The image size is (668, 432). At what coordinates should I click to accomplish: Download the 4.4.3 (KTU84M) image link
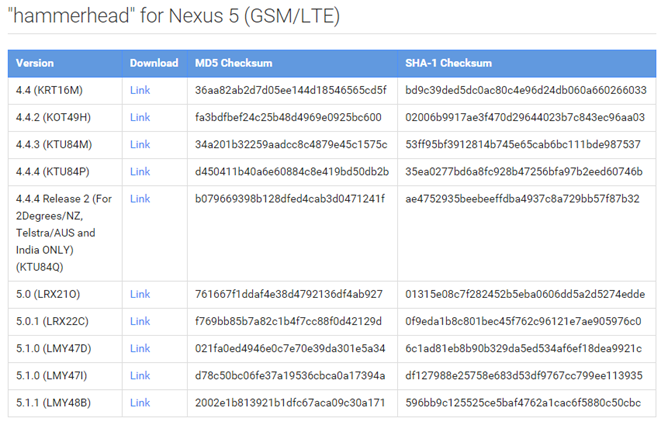click(x=140, y=144)
